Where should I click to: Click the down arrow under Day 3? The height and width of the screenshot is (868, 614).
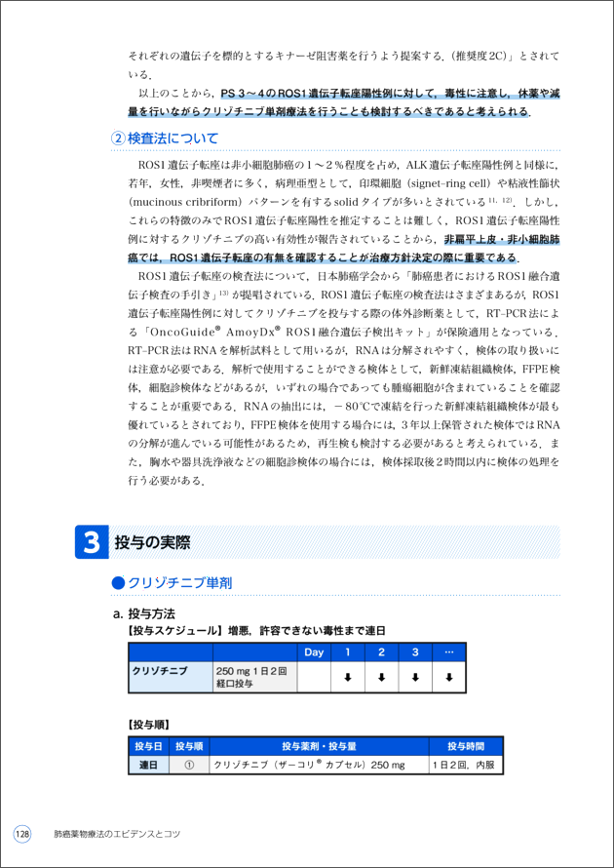coord(414,677)
